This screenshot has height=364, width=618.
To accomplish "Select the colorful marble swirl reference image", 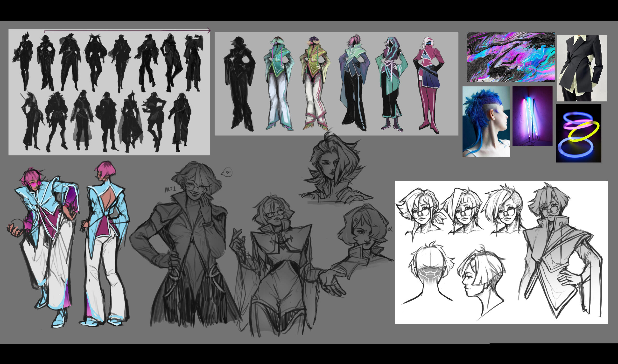I will [x=511, y=57].
